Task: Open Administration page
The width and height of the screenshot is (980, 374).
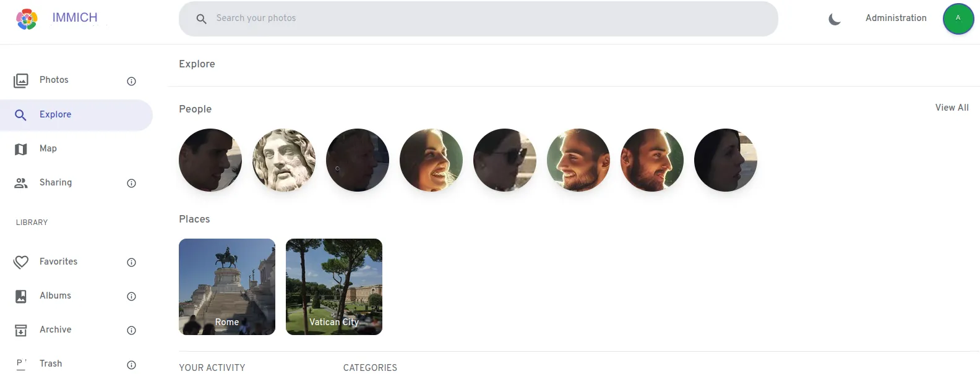Action: [896, 18]
